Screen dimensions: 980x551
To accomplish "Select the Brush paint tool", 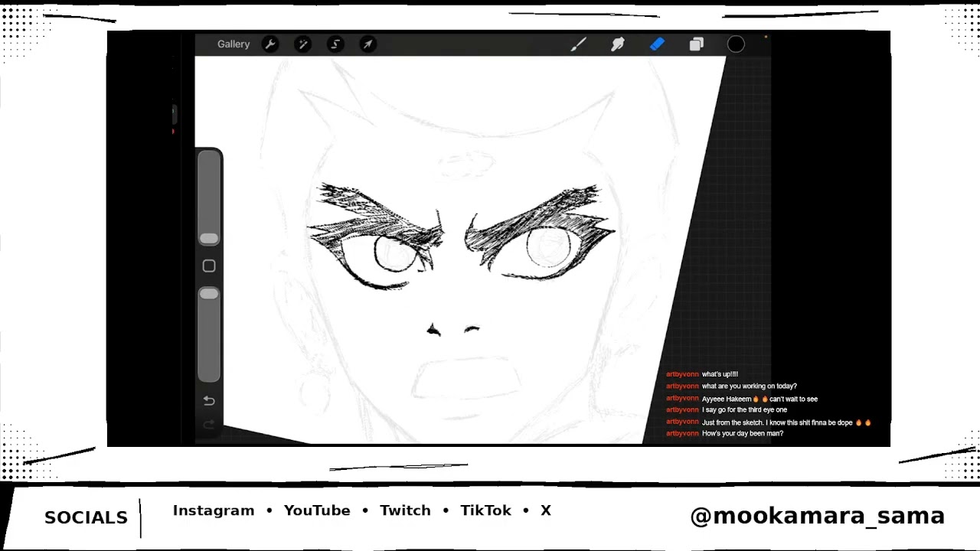I will [578, 44].
